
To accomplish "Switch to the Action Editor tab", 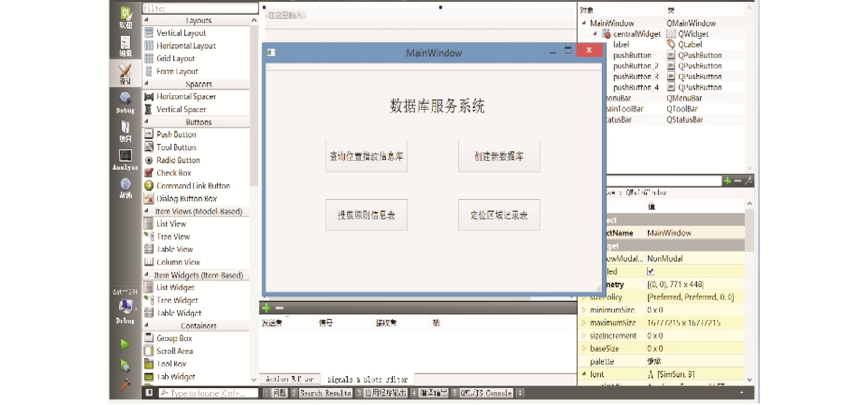I will click(x=289, y=380).
